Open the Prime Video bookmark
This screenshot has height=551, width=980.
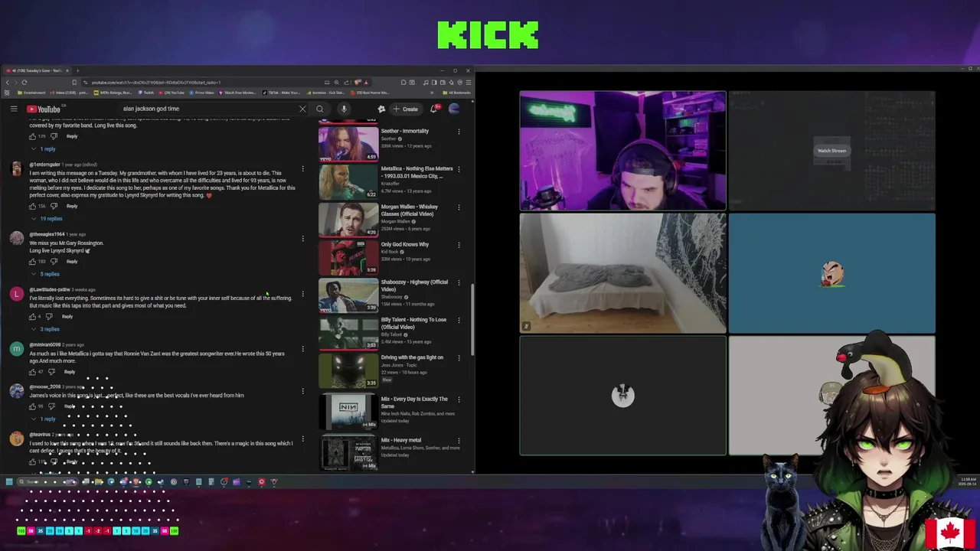[202, 93]
